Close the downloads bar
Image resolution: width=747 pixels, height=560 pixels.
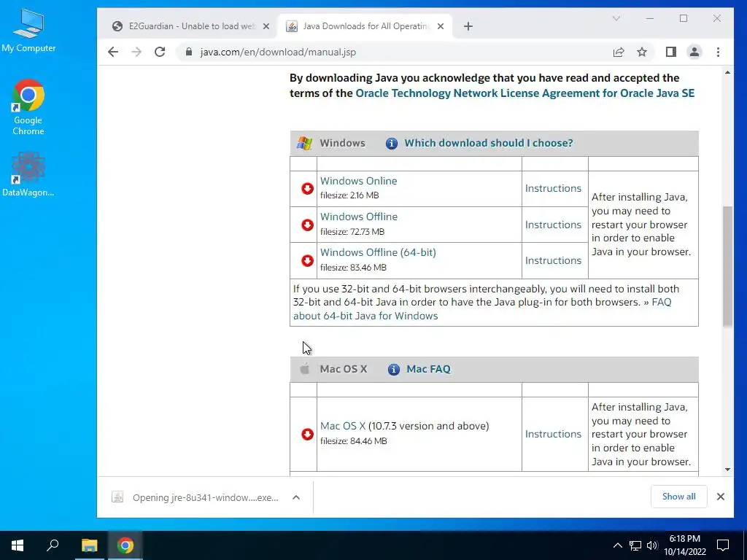[721, 497]
